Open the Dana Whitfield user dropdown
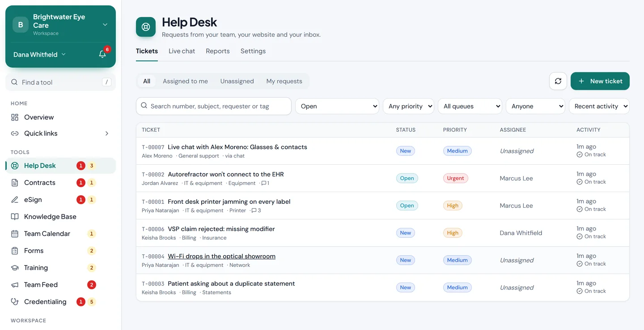This screenshot has width=644, height=330. click(x=39, y=54)
